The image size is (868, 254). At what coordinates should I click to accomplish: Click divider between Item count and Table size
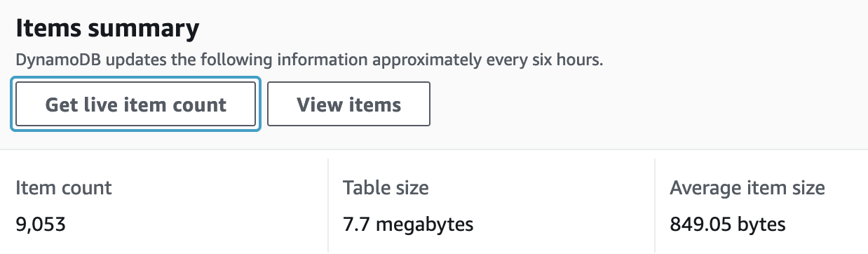point(328,205)
